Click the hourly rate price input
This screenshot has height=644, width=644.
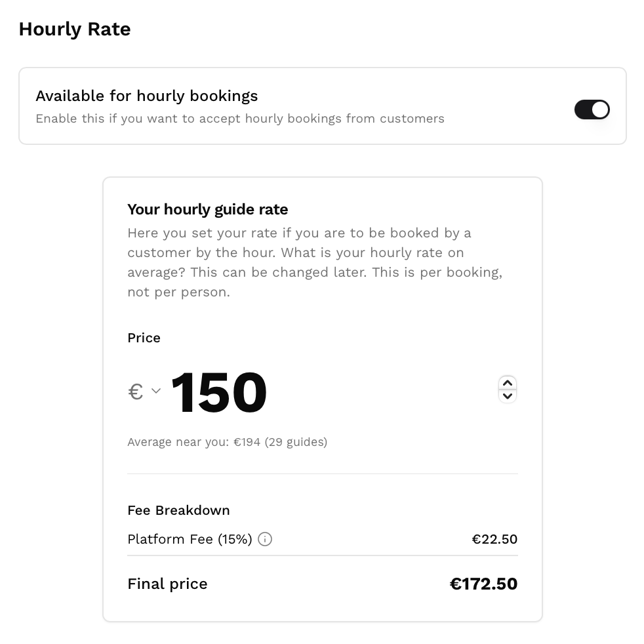[x=218, y=391]
